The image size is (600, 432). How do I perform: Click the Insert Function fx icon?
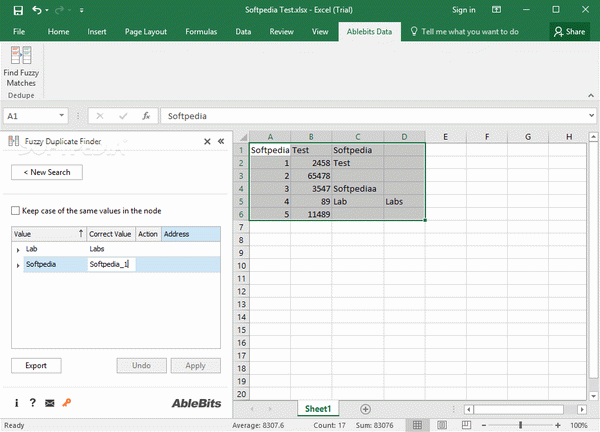tap(146, 116)
